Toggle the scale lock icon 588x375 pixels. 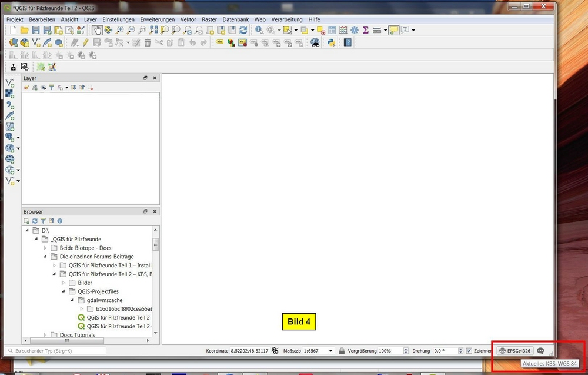point(342,351)
